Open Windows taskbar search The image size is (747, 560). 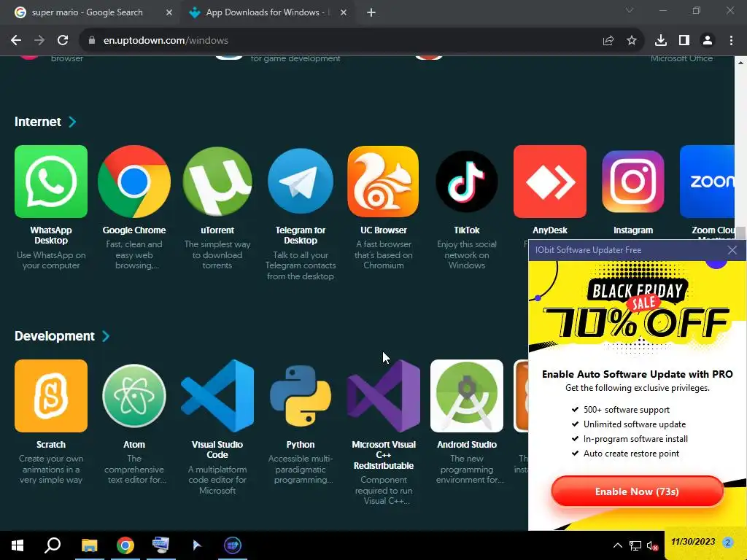(x=53, y=545)
